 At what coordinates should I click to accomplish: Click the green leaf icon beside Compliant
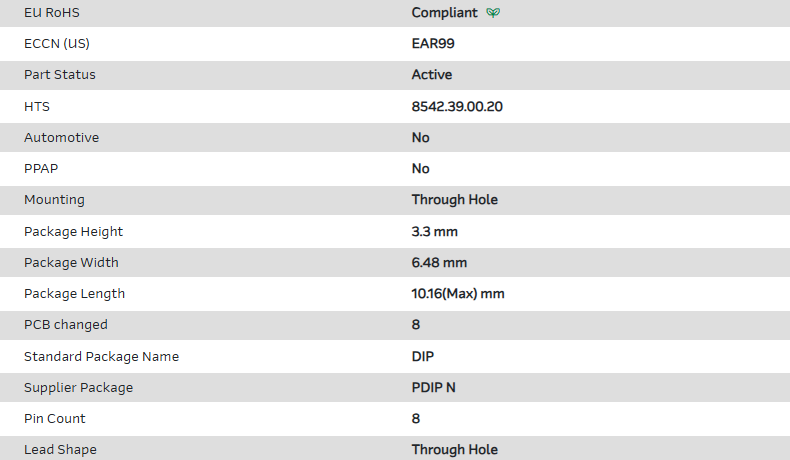(x=492, y=13)
